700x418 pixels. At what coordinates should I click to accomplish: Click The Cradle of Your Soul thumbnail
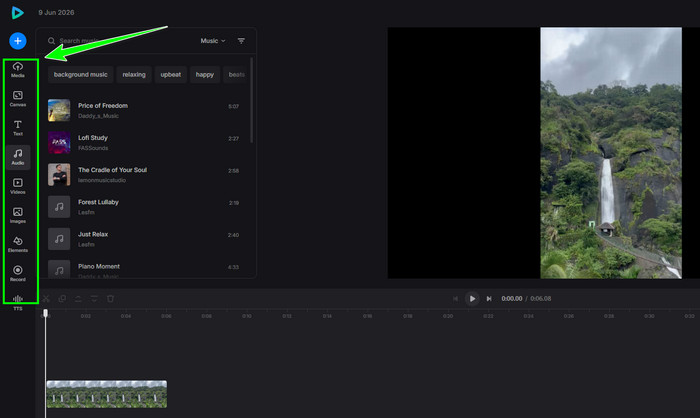tap(59, 175)
